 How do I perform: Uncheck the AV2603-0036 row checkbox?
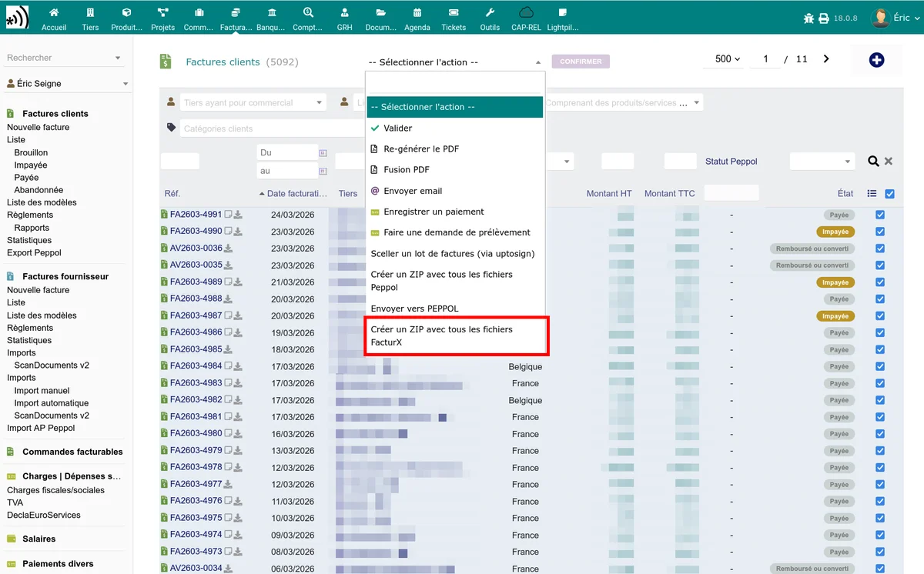click(880, 249)
